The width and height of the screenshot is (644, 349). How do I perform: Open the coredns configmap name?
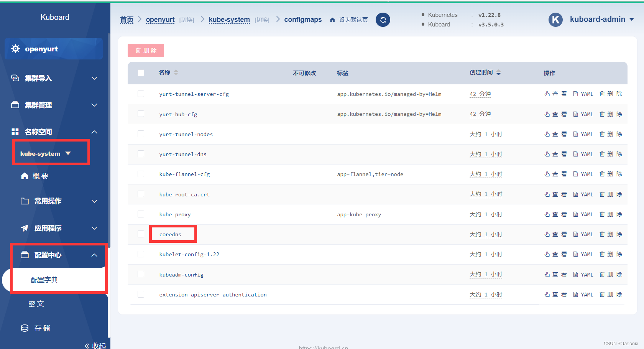[x=170, y=234]
